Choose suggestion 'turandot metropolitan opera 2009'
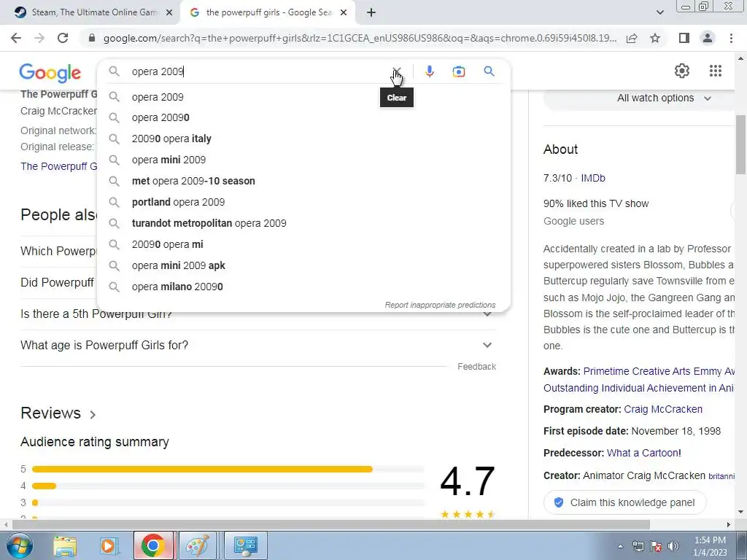This screenshot has height=560, width=747. pos(303,223)
